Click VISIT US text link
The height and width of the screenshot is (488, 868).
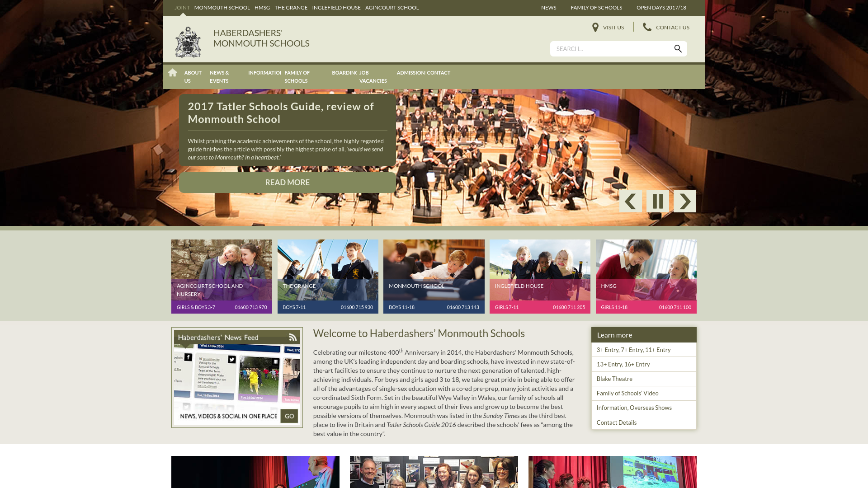click(x=613, y=28)
